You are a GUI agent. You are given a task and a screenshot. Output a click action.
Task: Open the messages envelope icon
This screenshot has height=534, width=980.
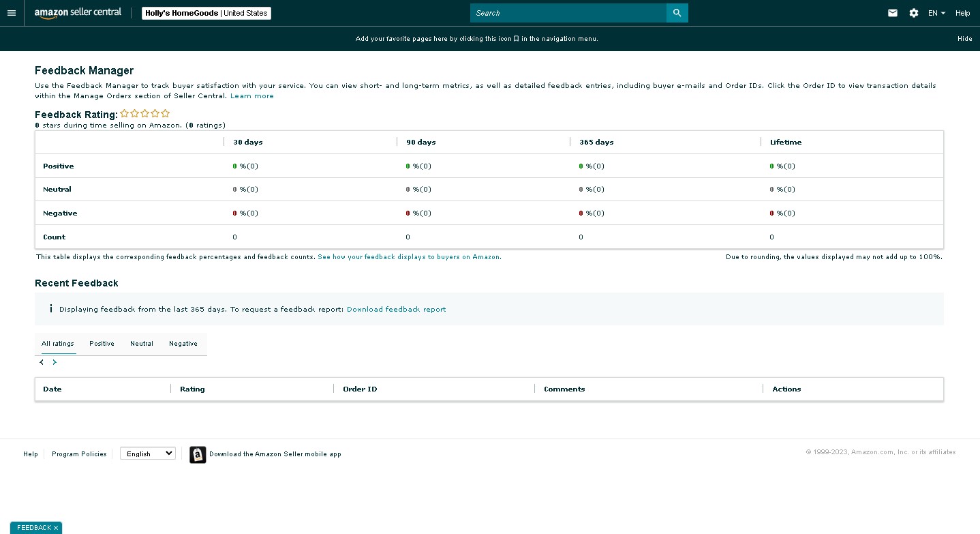[x=893, y=13]
